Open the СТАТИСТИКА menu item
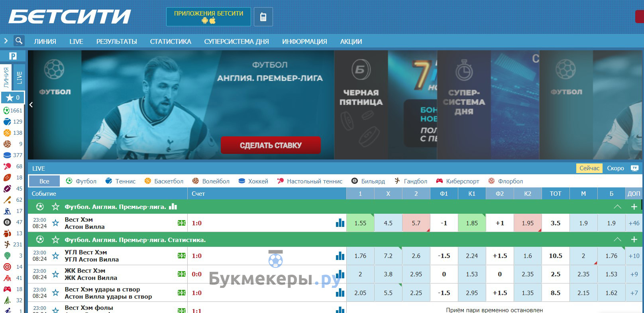 click(171, 41)
